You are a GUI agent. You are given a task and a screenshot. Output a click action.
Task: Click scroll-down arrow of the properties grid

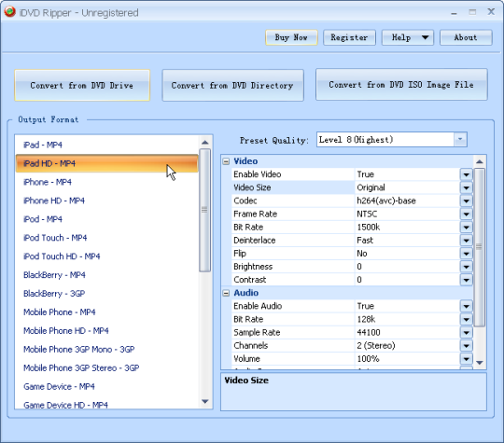pyautogui.click(x=480, y=363)
